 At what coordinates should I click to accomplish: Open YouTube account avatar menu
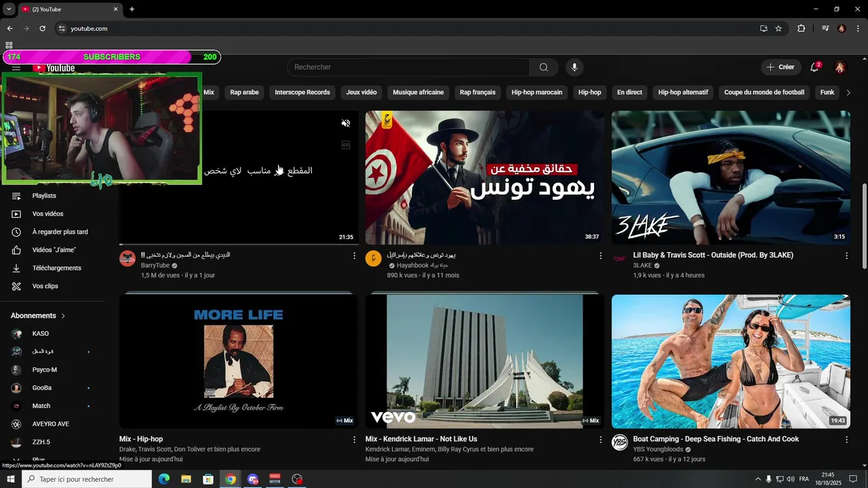[x=840, y=67]
